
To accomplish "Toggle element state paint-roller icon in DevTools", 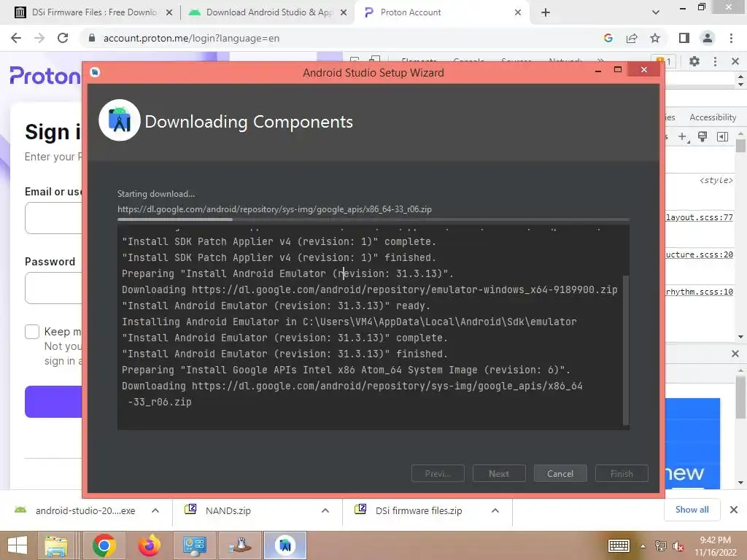I will coord(703,137).
